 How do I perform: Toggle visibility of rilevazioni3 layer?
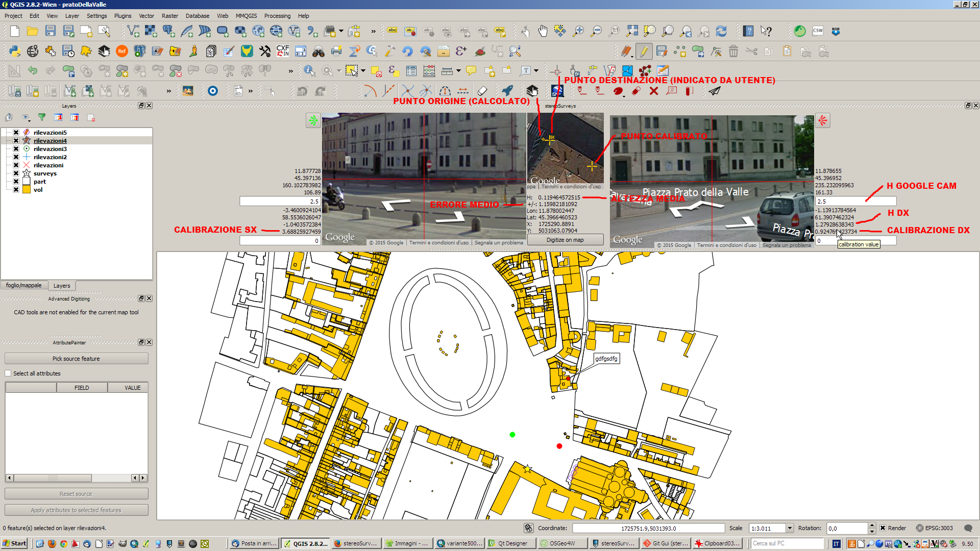[16, 148]
